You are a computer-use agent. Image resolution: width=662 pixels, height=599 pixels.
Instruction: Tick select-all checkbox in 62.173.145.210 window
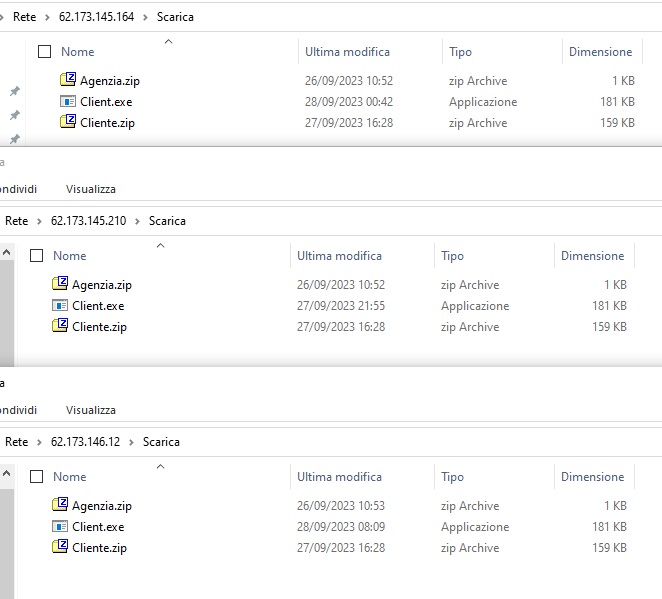36,255
